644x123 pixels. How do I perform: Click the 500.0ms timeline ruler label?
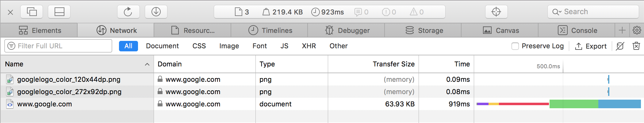[x=548, y=66]
